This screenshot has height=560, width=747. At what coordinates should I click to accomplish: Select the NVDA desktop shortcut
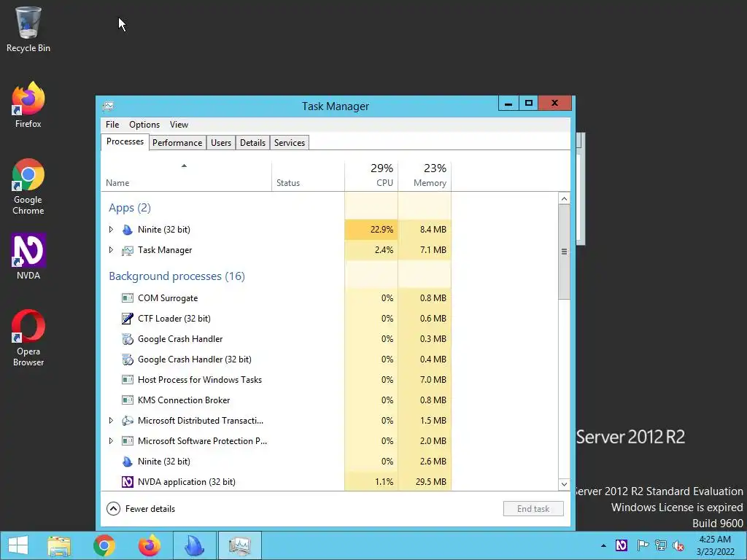point(28,256)
